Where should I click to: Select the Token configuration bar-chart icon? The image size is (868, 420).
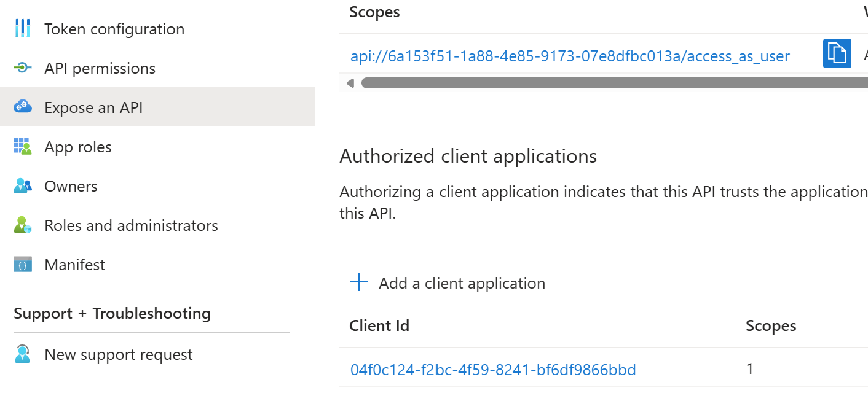22,28
